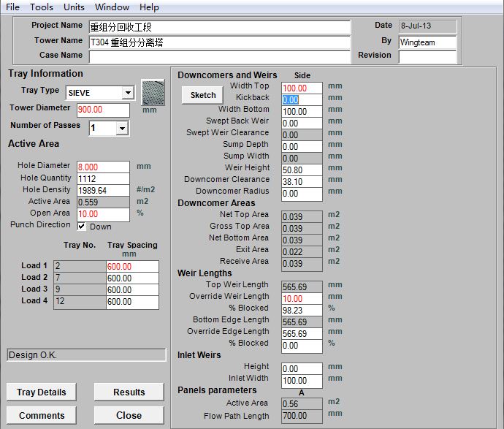
Task: Click the By field containing Wingteam
Action: [x=427, y=42]
